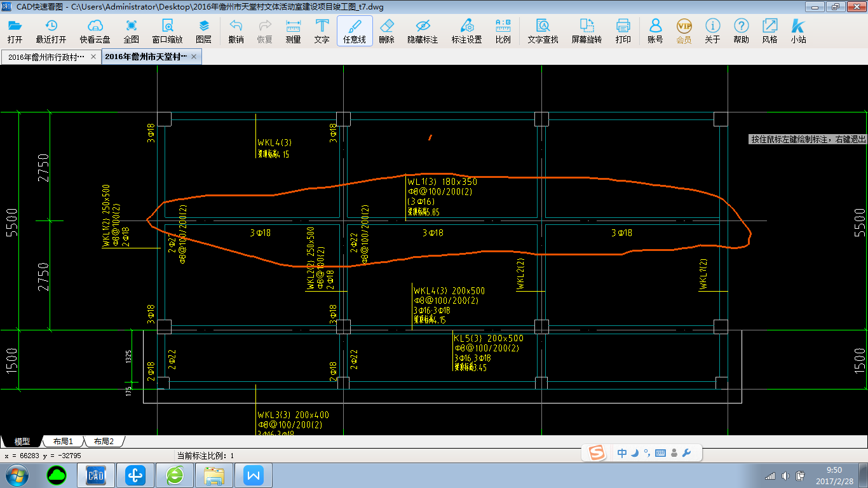Select the 文字 text tool
The height and width of the screenshot is (488, 868).
click(322, 31)
